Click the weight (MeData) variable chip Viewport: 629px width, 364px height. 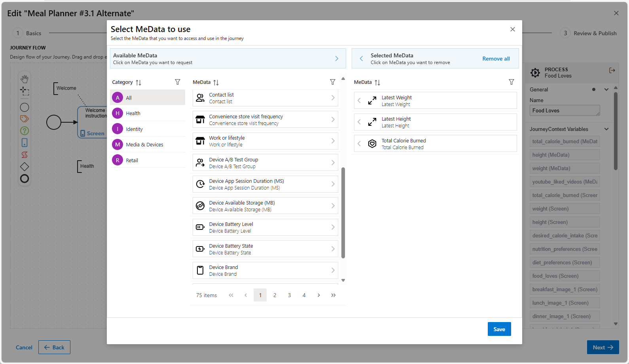[565, 168]
